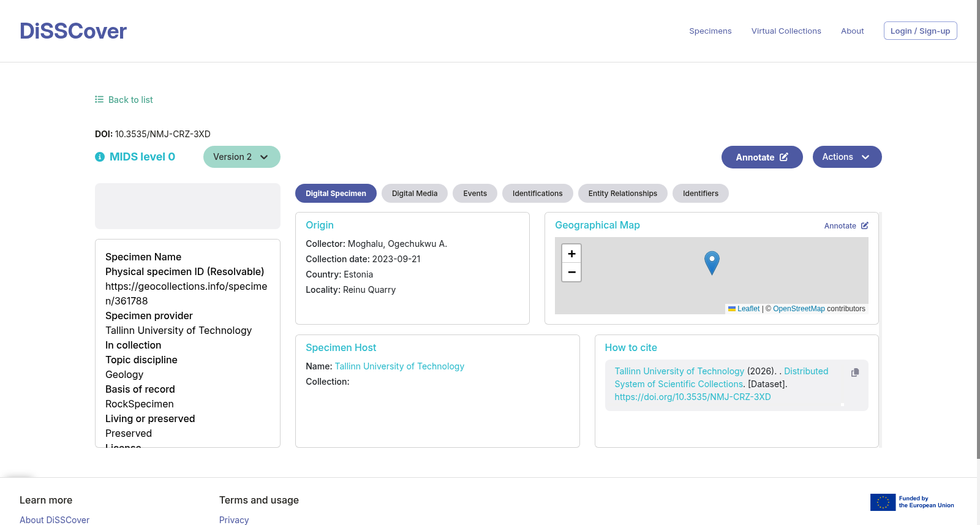Click the DiSSCover logo
Screen dimensions: 980x525
coord(73,31)
